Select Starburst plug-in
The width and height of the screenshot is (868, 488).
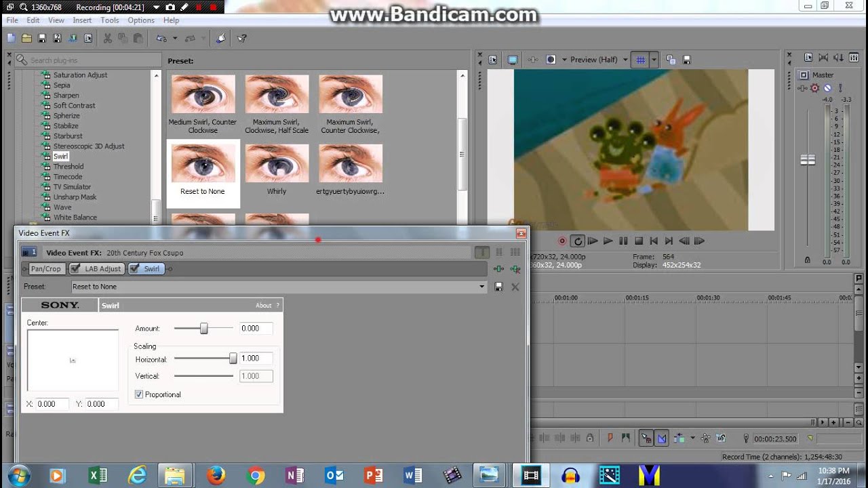point(68,136)
